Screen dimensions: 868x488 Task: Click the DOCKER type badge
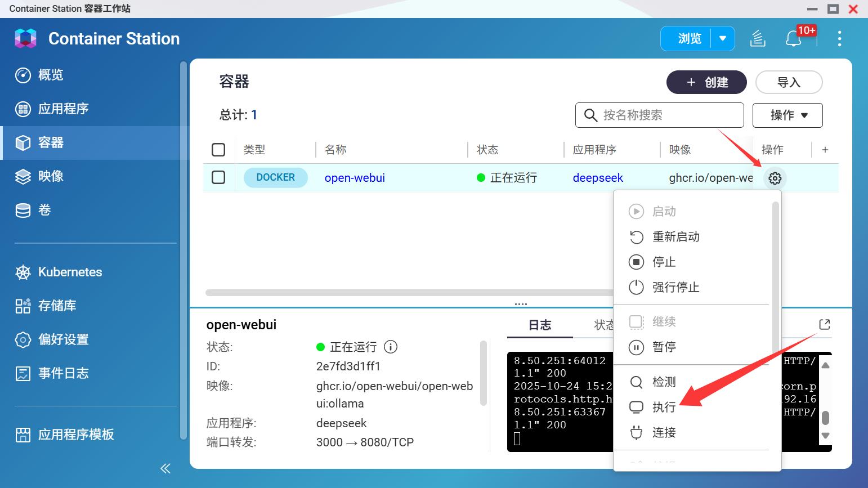[276, 177]
